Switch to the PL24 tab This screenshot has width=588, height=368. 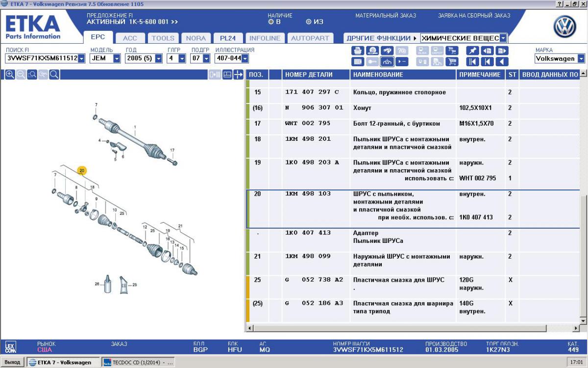(228, 38)
